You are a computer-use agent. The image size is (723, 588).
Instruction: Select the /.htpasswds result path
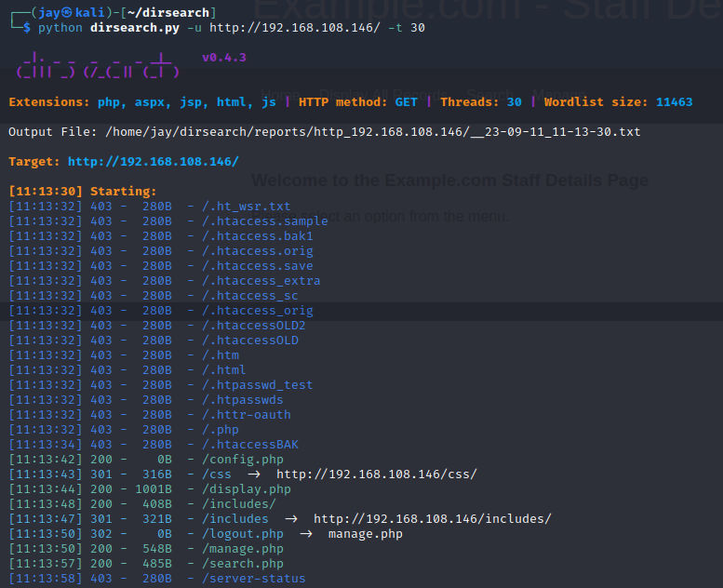point(243,399)
